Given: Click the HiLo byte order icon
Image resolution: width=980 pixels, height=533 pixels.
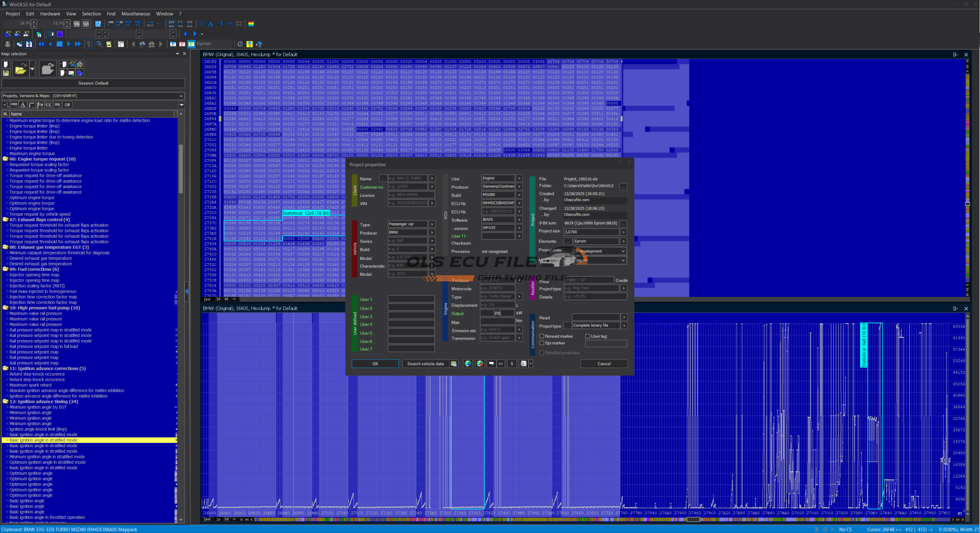Looking at the screenshot, I should (x=150, y=24).
